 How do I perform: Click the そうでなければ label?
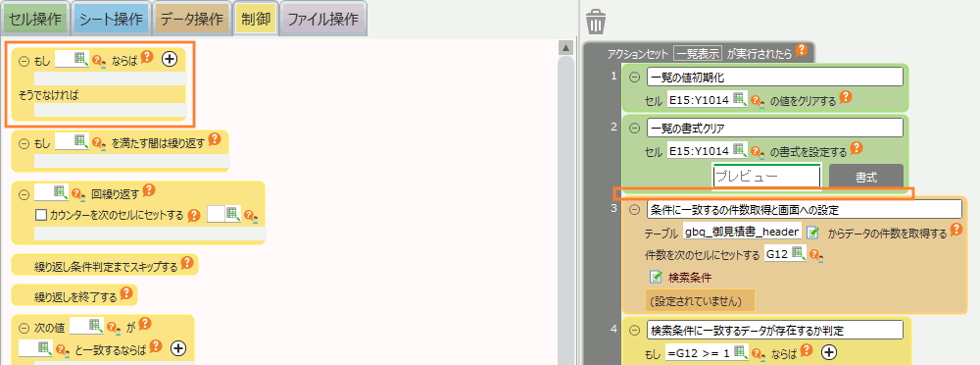49,95
